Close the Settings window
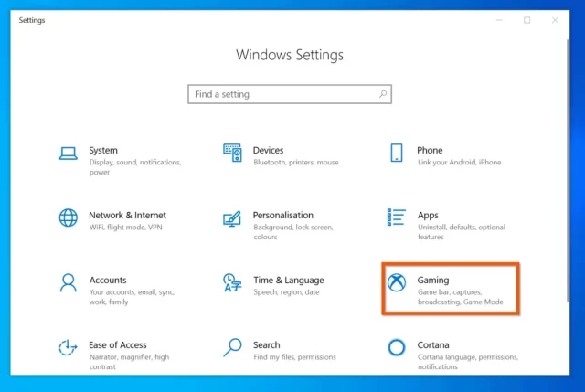 555,20
